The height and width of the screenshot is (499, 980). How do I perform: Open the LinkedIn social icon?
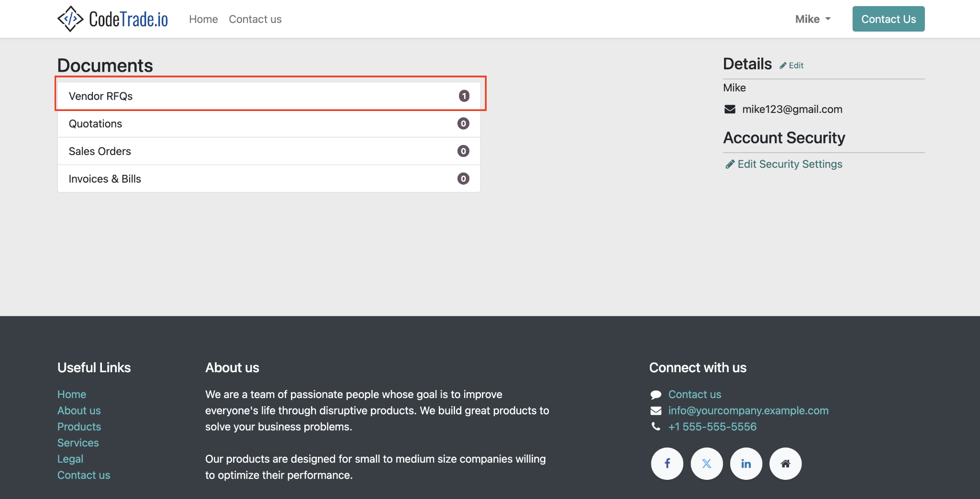tap(746, 464)
